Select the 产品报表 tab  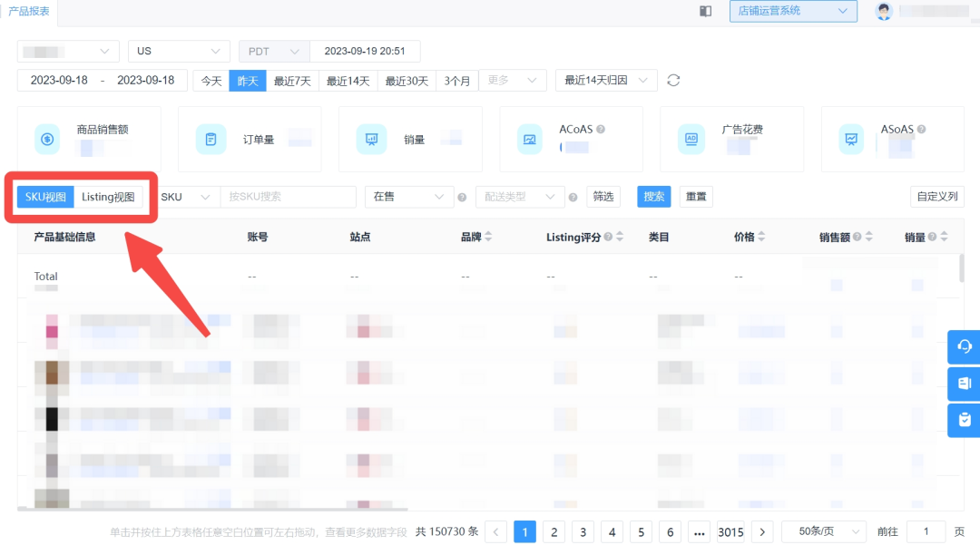click(x=27, y=12)
